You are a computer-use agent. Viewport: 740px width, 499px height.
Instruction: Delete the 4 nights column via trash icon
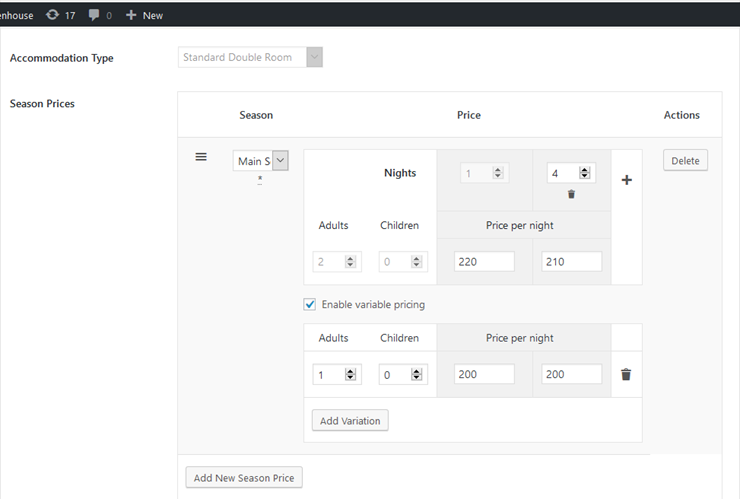(571, 194)
